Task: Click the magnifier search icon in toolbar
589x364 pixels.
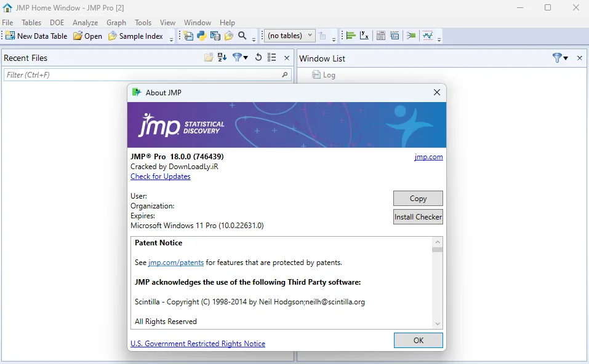Action: point(242,36)
